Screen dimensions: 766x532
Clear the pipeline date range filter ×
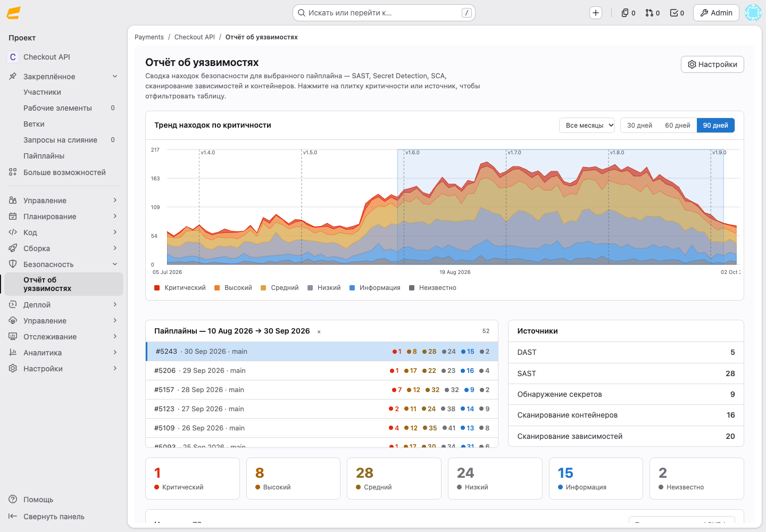point(319,331)
